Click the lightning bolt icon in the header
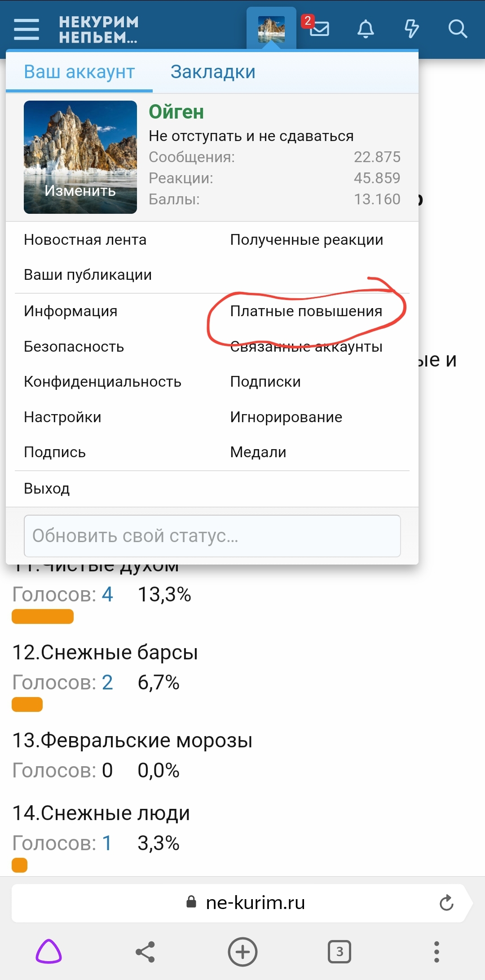This screenshot has width=485, height=980. (411, 29)
